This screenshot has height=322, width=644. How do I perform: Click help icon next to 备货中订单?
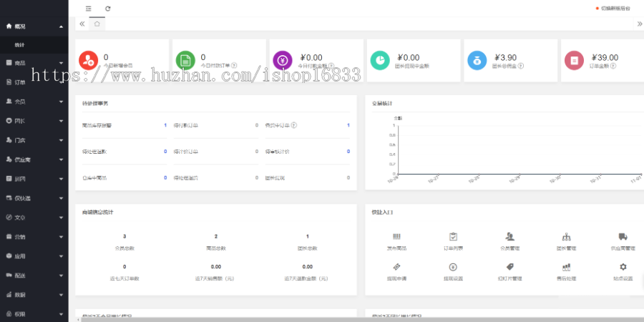294,125
